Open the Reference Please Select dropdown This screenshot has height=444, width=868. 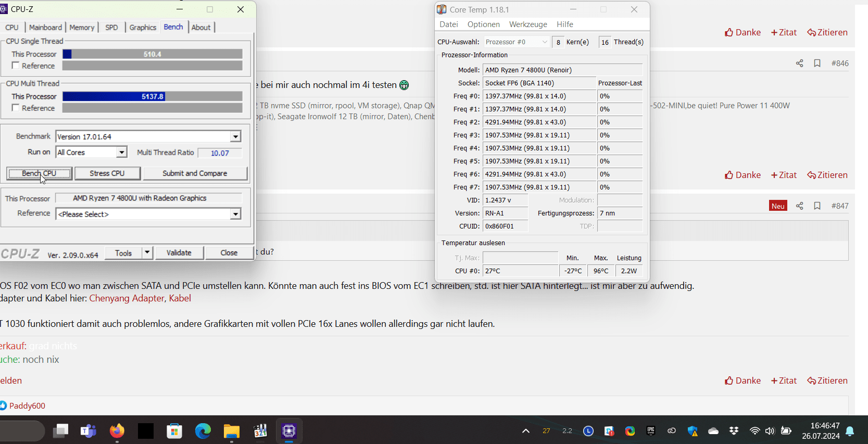pyautogui.click(x=235, y=214)
